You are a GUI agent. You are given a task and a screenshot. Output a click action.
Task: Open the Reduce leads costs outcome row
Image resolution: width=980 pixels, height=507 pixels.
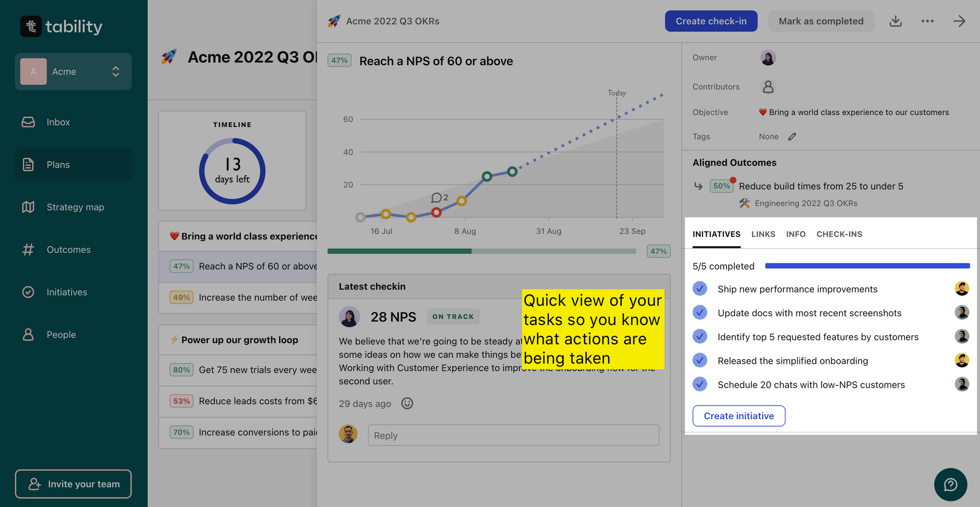[238, 401]
